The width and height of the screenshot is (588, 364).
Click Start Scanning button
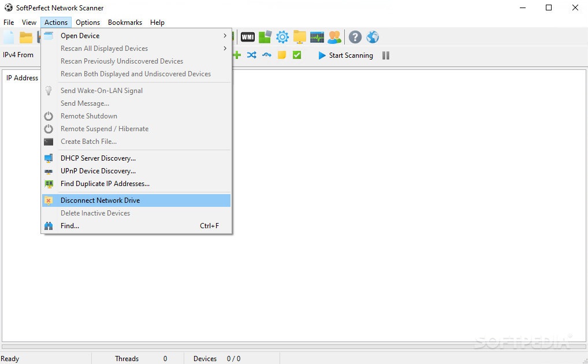tap(346, 55)
